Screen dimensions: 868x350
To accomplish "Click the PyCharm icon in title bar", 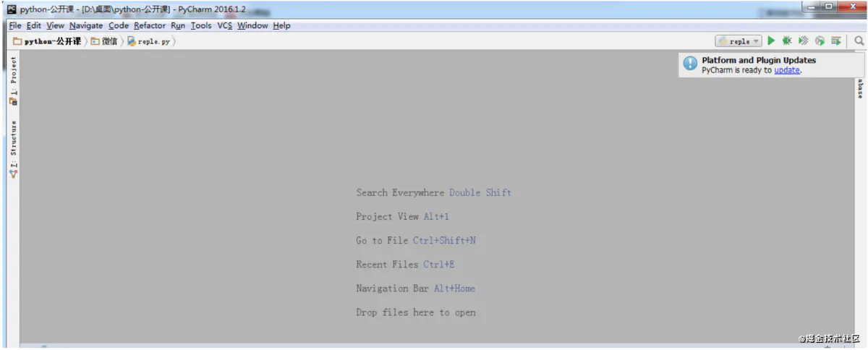I will click(12, 9).
